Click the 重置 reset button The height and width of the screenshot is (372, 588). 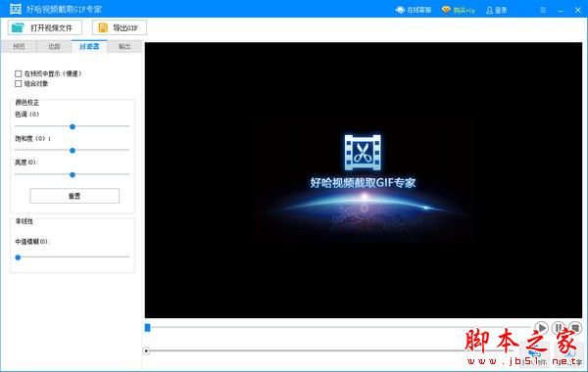point(74,196)
